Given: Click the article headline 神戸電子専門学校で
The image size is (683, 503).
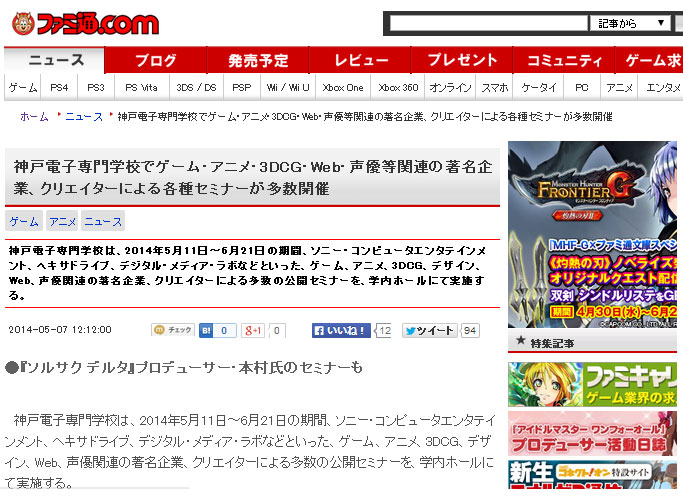Looking at the screenshot, I should pos(253,178).
